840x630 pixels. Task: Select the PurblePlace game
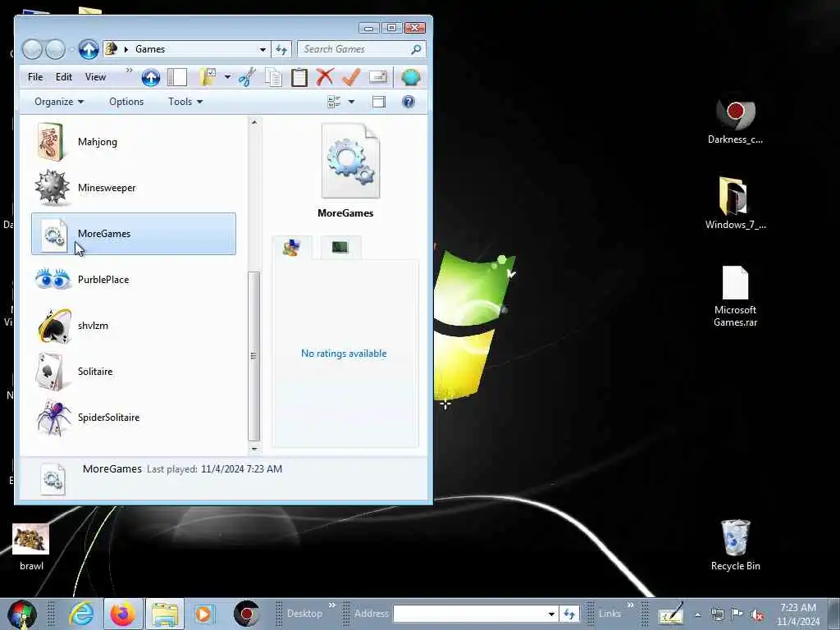click(x=134, y=280)
